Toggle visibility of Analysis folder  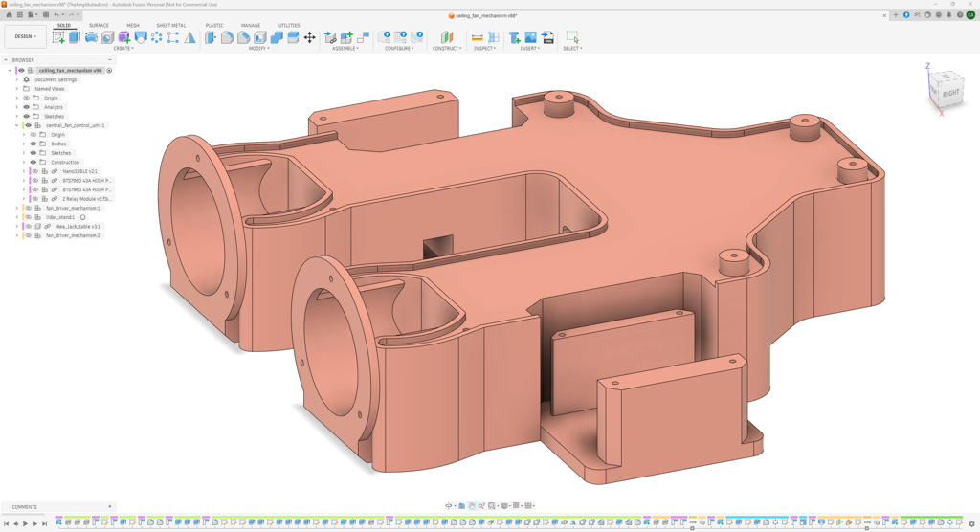point(26,107)
